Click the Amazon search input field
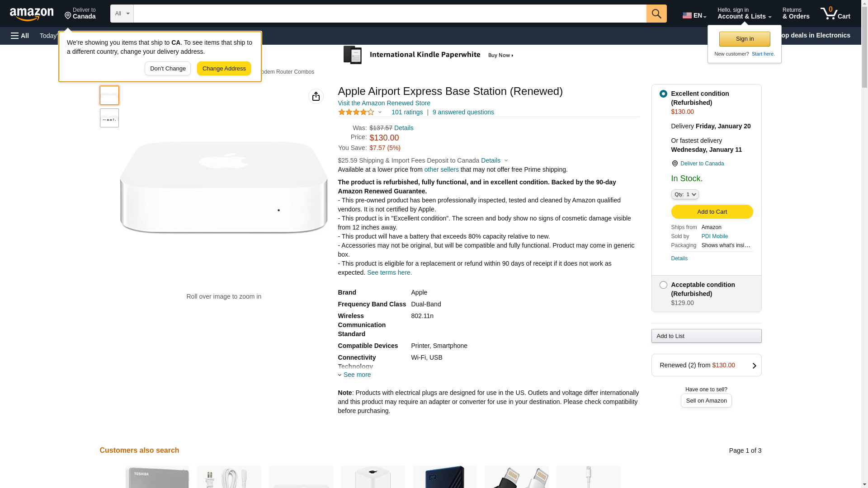 click(390, 14)
